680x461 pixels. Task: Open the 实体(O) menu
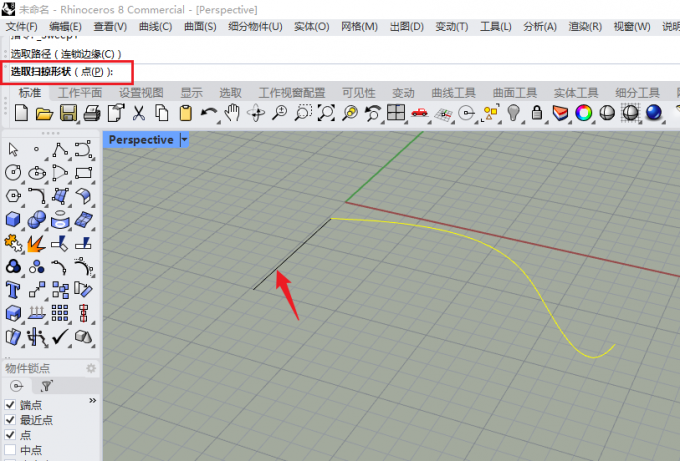coord(311,27)
